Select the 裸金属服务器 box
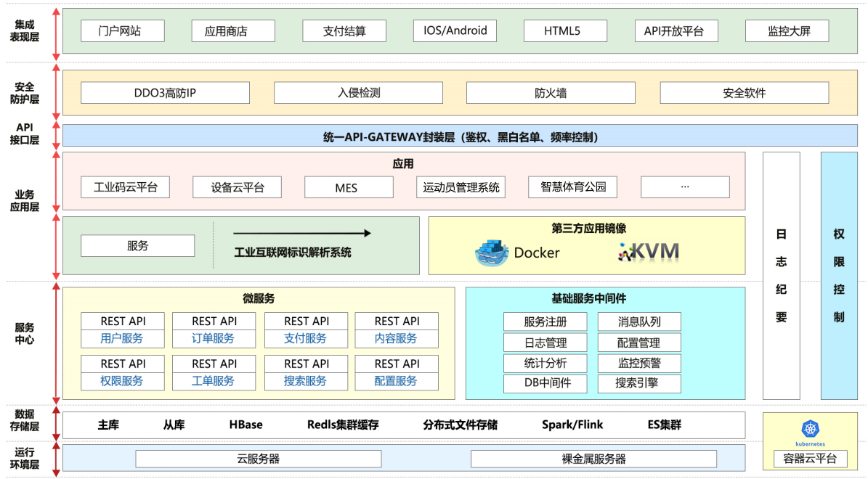This screenshot has height=479, width=868. pos(593,459)
